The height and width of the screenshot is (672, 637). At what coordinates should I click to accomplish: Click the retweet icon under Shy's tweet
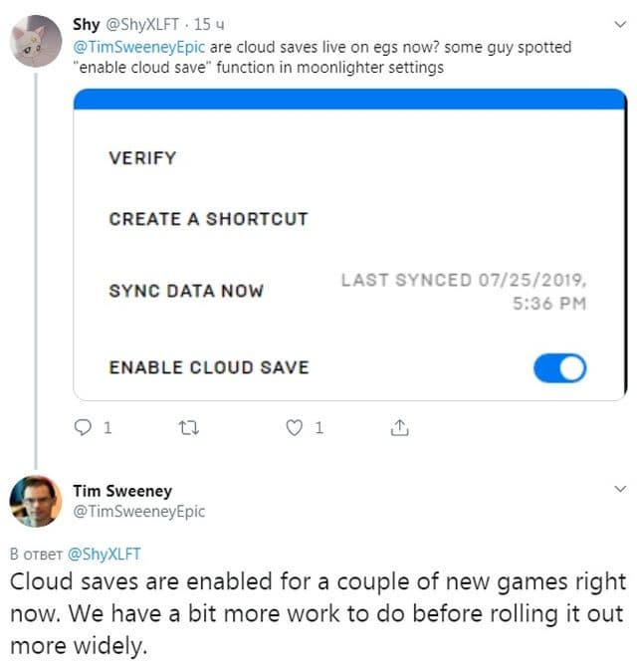tap(186, 429)
